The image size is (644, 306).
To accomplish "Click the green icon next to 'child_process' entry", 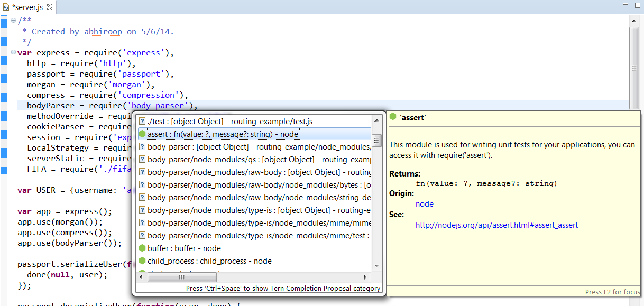I will tap(142, 261).
